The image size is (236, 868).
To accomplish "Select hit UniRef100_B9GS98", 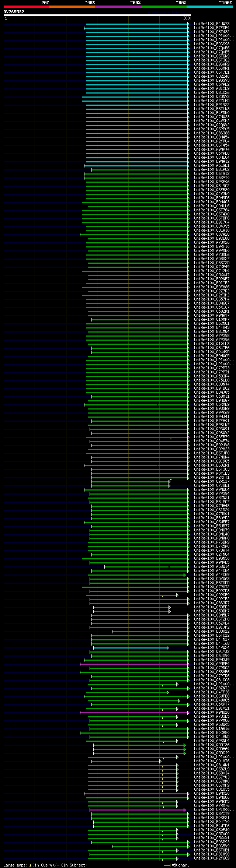I will tap(212, 44).
